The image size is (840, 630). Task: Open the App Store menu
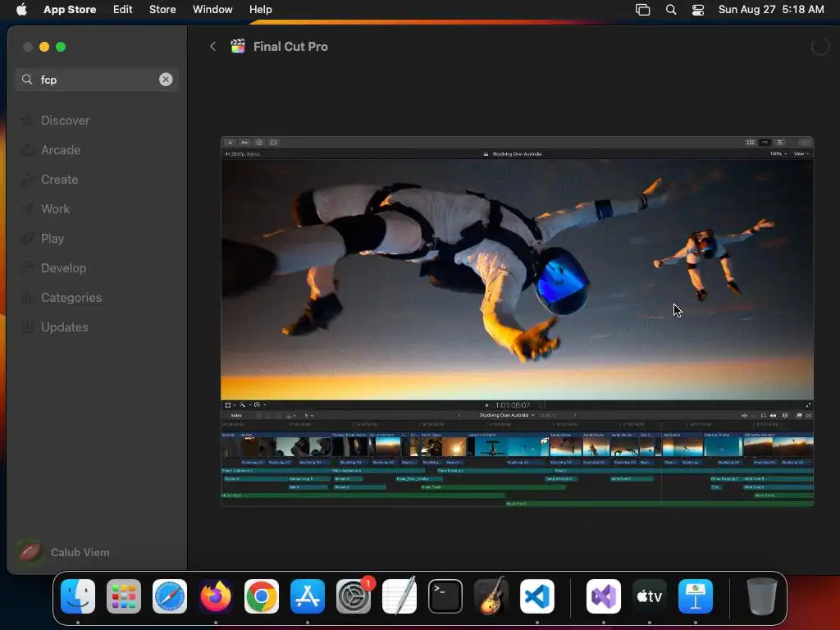70,9
